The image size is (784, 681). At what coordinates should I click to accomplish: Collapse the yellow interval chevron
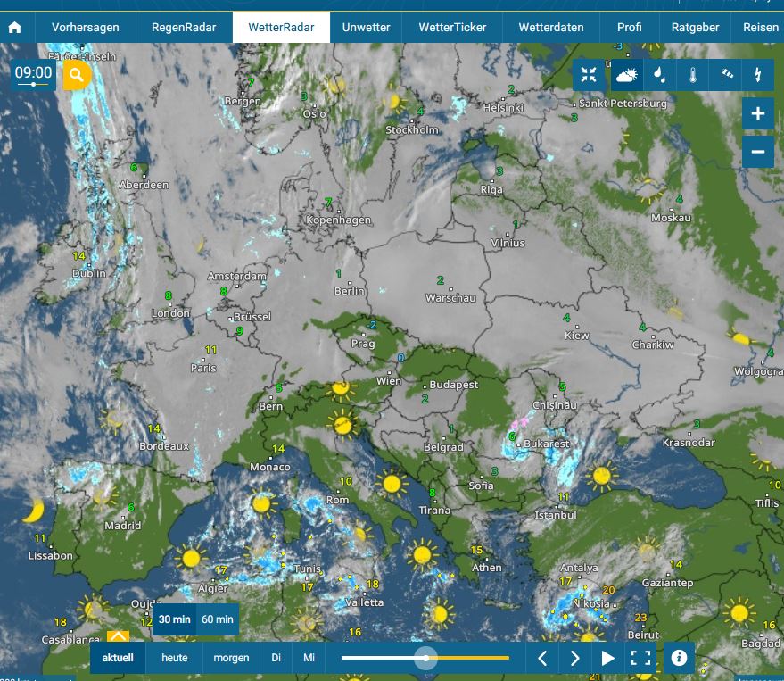119,637
